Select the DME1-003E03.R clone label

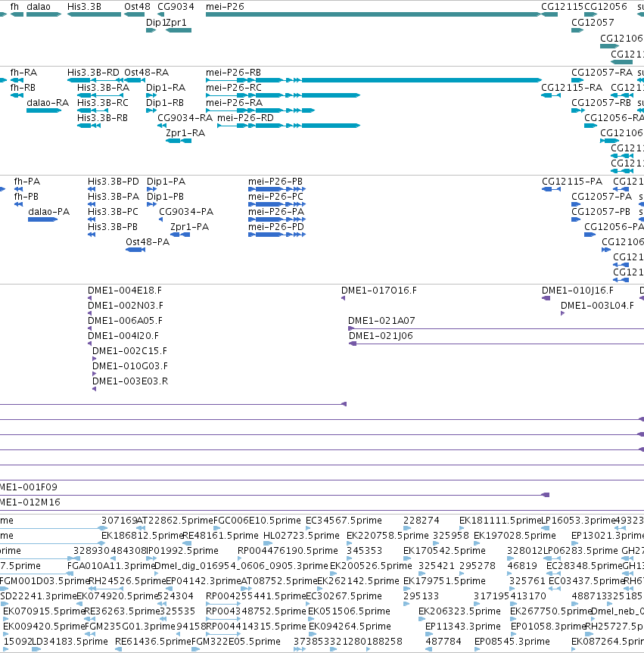coord(130,381)
